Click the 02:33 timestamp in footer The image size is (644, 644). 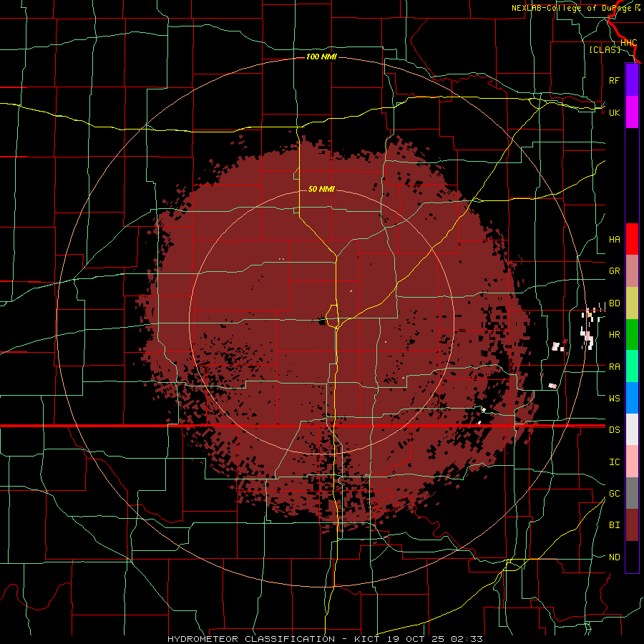pyautogui.click(x=467, y=639)
